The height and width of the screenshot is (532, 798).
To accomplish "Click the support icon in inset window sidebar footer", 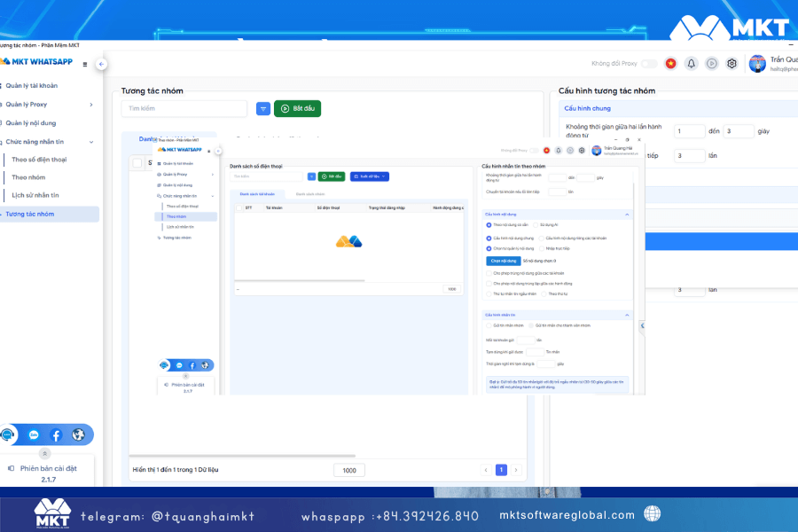I will coord(164,365).
